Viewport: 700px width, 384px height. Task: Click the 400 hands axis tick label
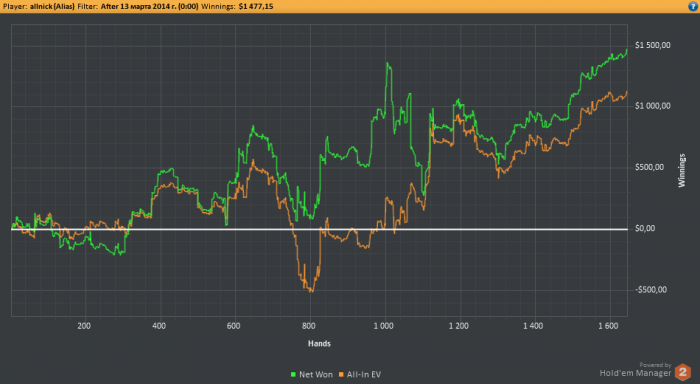coord(159,326)
